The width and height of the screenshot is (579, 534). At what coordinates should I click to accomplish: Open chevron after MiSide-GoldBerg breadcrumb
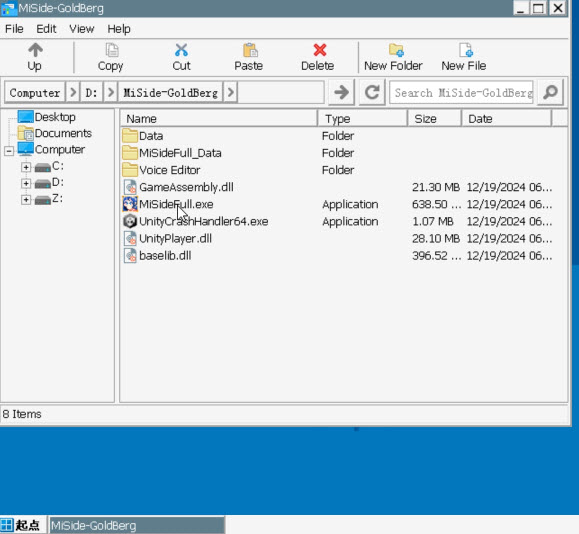[230, 92]
